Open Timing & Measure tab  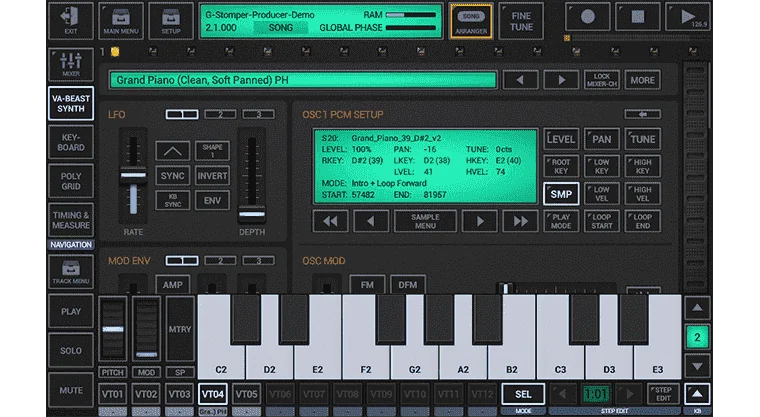[x=71, y=220]
